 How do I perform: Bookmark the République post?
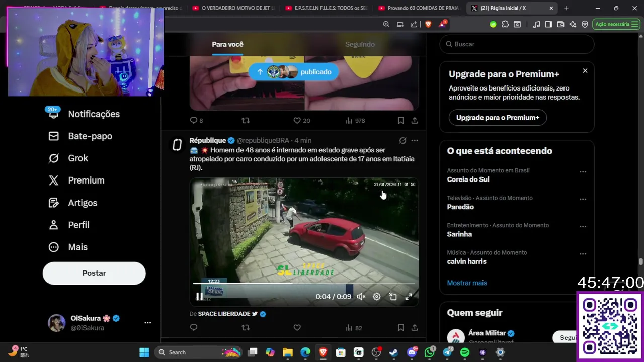coord(401,328)
